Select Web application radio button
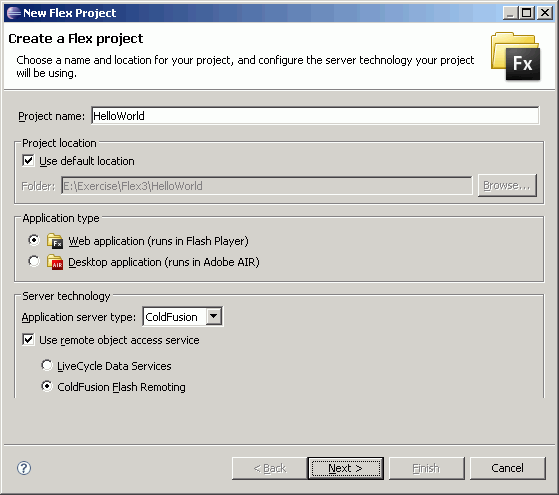The image size is (559, 495). [x=34, y=240]
